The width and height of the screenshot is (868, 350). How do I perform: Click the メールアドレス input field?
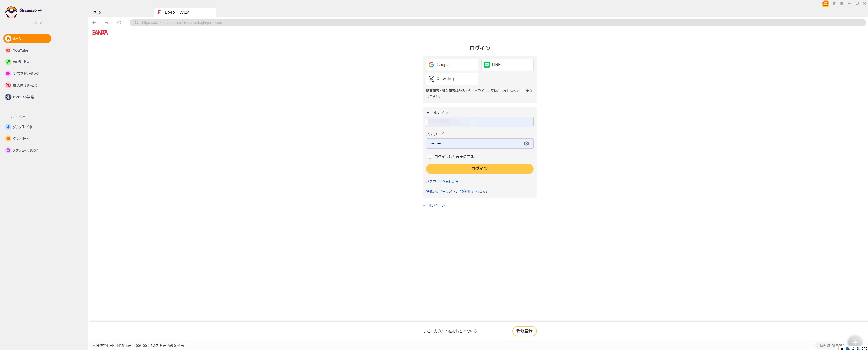point(479,122)
